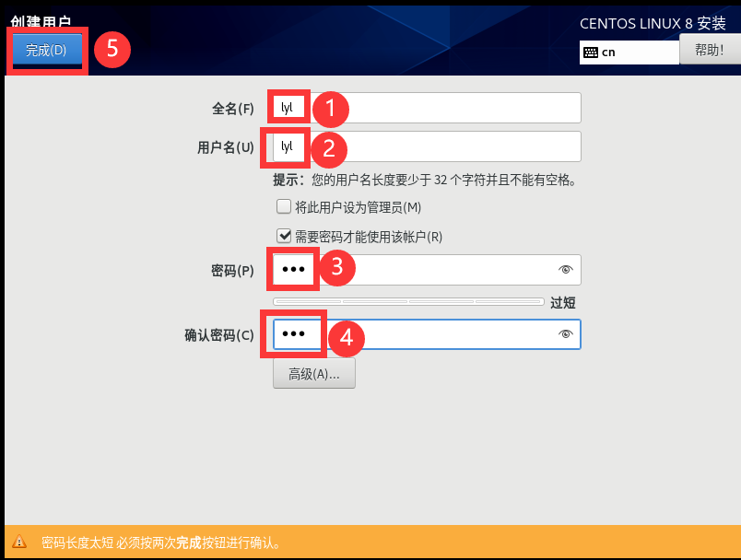Click the 完成(D) done button

pos(47,50)
